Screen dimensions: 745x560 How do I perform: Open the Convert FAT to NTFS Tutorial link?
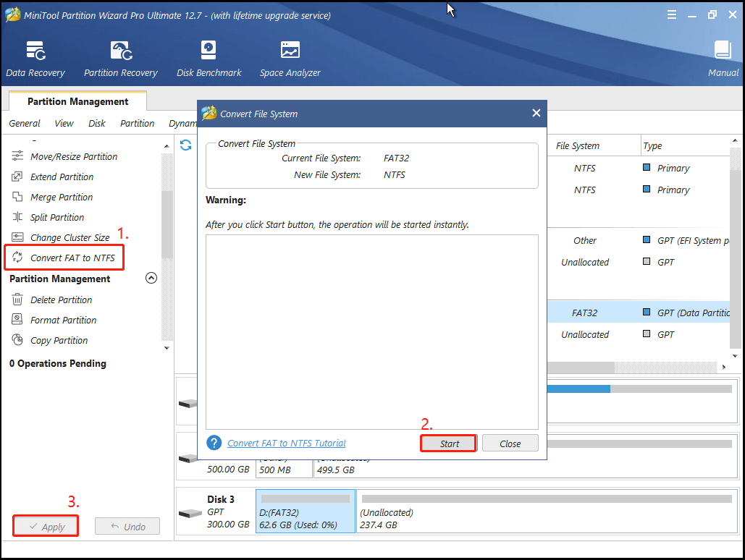point(286,444)
